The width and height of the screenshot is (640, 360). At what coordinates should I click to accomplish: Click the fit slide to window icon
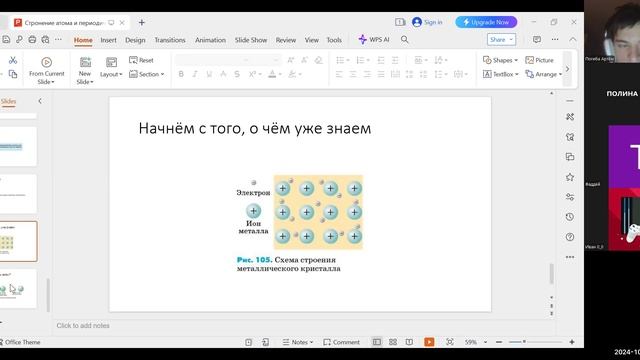450,342
